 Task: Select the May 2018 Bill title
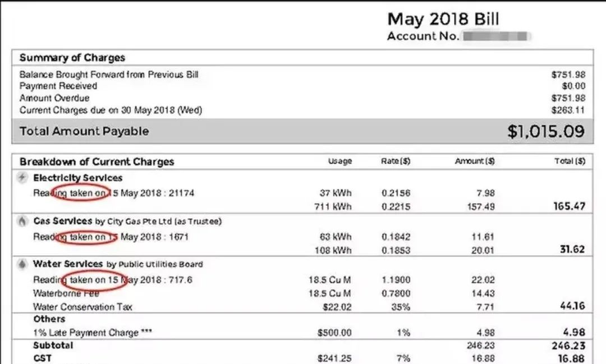pos(443,19)
